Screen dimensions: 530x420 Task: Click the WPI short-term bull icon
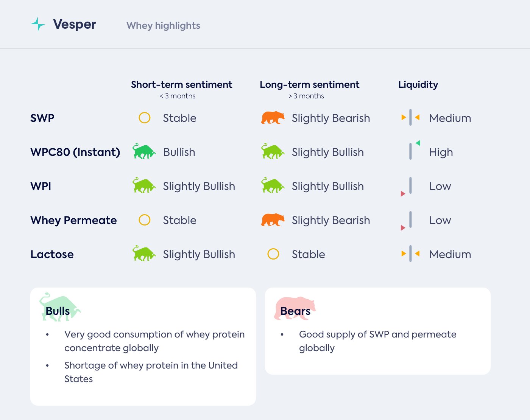tap(144, 186)
